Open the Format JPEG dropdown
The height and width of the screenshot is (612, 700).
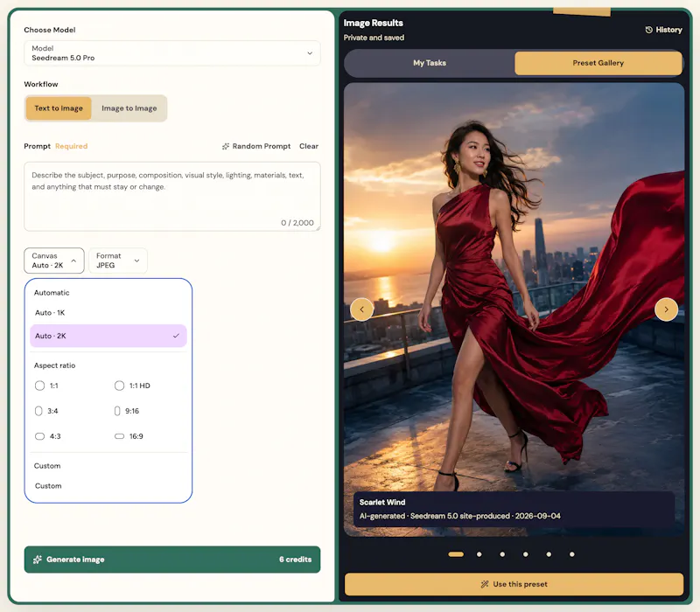pos(118,261)
